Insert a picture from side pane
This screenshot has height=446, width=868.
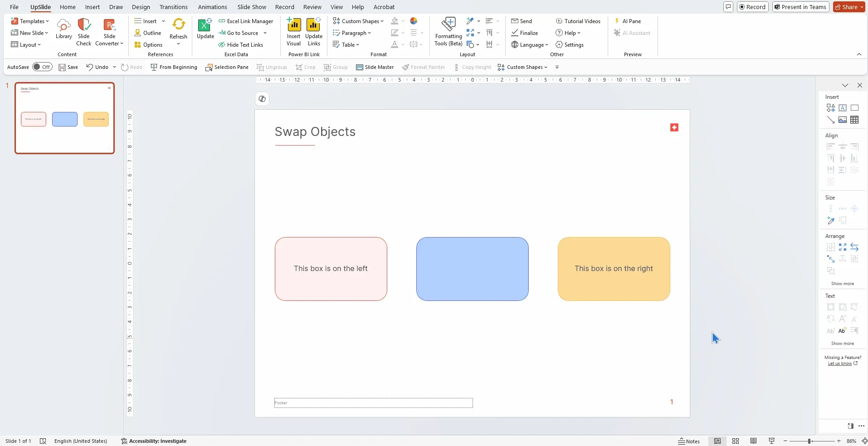(843, 120)
